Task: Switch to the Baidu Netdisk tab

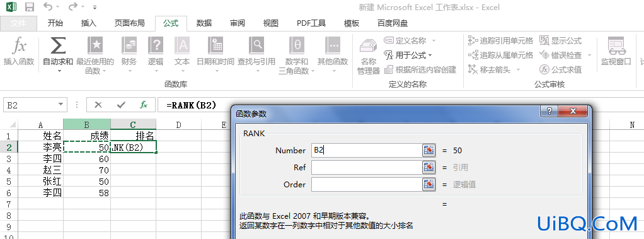Action: 392,23
